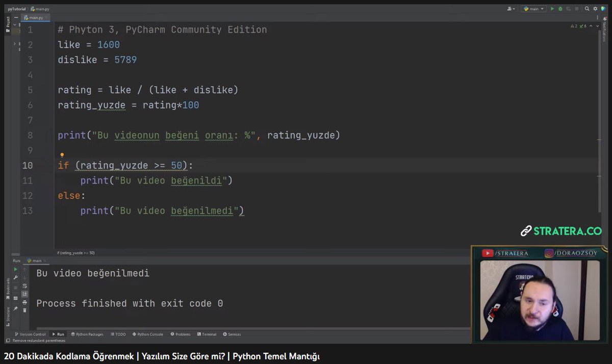Open the IDE Settings gear icon

pyautogui.click(x=595, y=9)
